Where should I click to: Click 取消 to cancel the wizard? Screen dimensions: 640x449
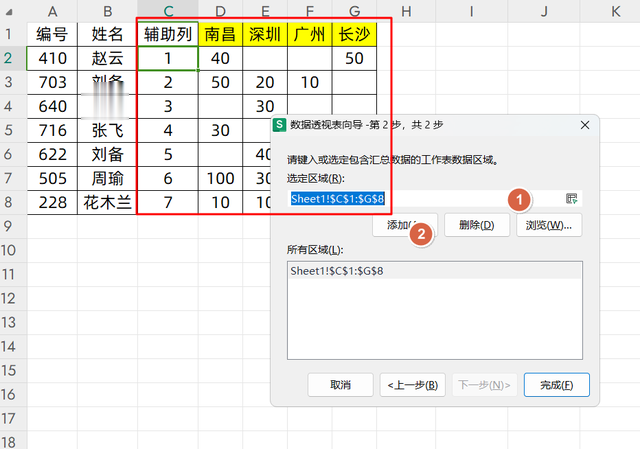click(340, 385)
